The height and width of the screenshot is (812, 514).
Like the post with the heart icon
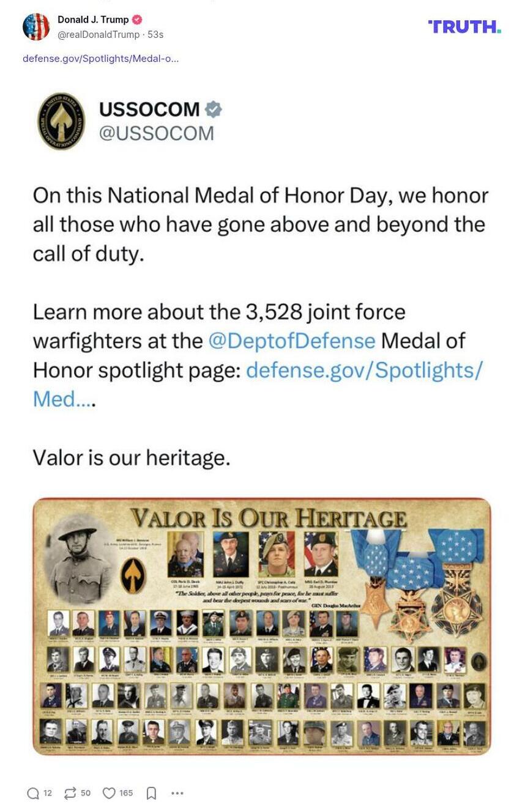(x=109, y=793)
